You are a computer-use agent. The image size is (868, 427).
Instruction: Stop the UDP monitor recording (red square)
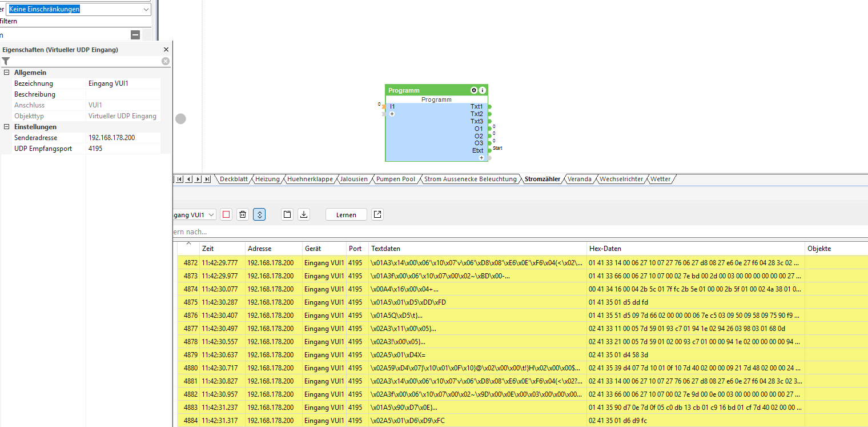tap(226, 214)
